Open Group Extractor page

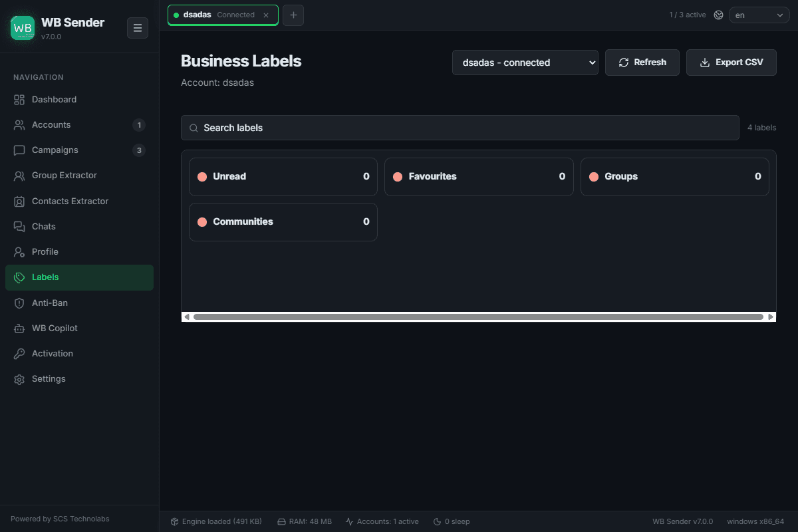pos(79,176)
